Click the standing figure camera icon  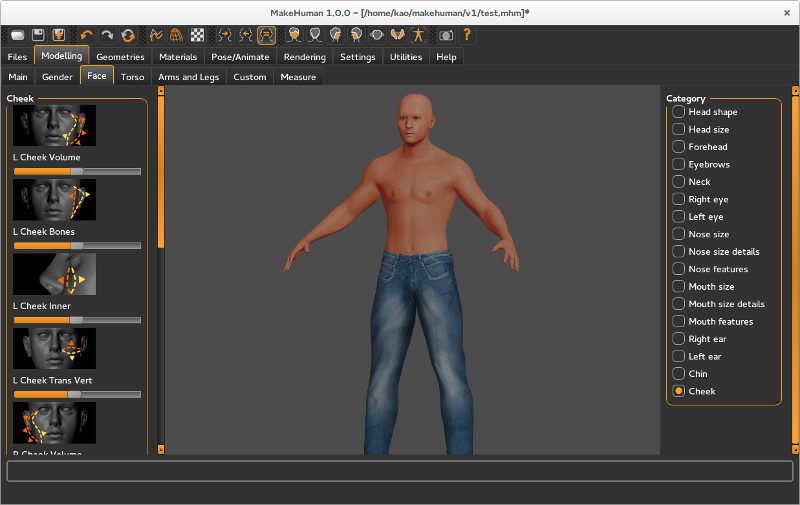pyautogui.click(x=418, y=35)
